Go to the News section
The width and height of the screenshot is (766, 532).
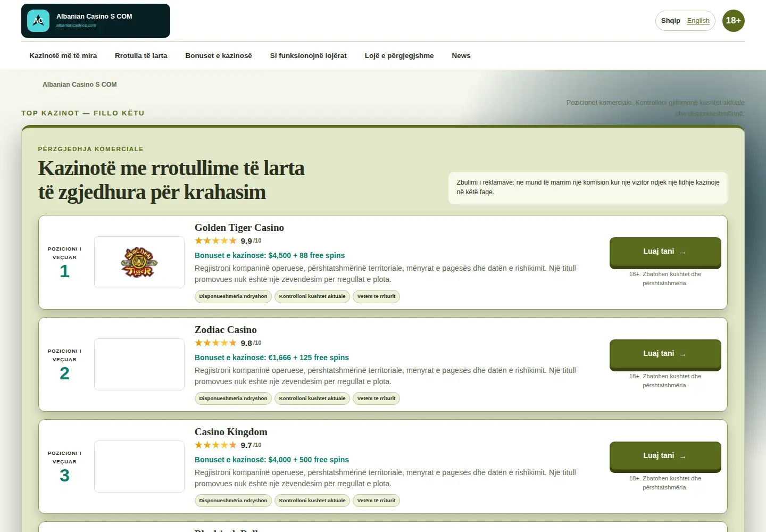click(461, 56)
